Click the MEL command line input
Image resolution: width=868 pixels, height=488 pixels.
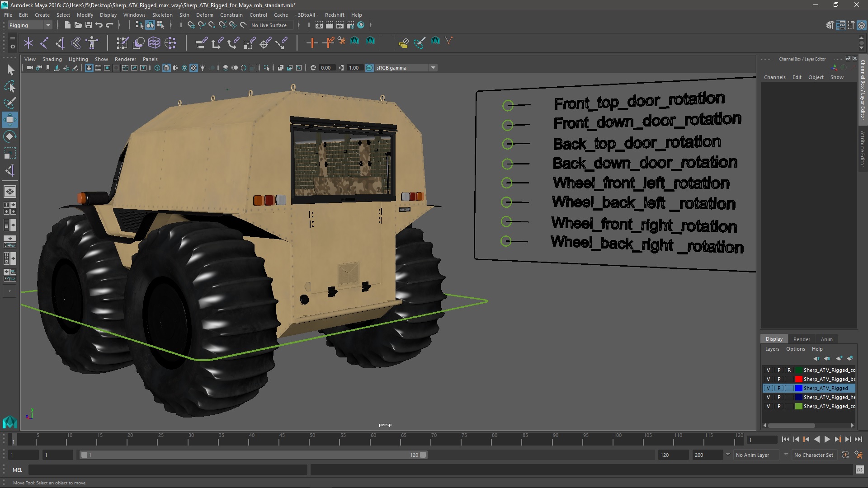(x=168, y=470)
